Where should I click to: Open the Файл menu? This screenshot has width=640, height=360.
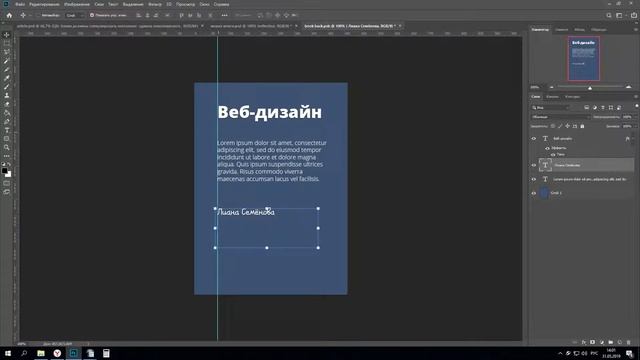pos(20,4)
